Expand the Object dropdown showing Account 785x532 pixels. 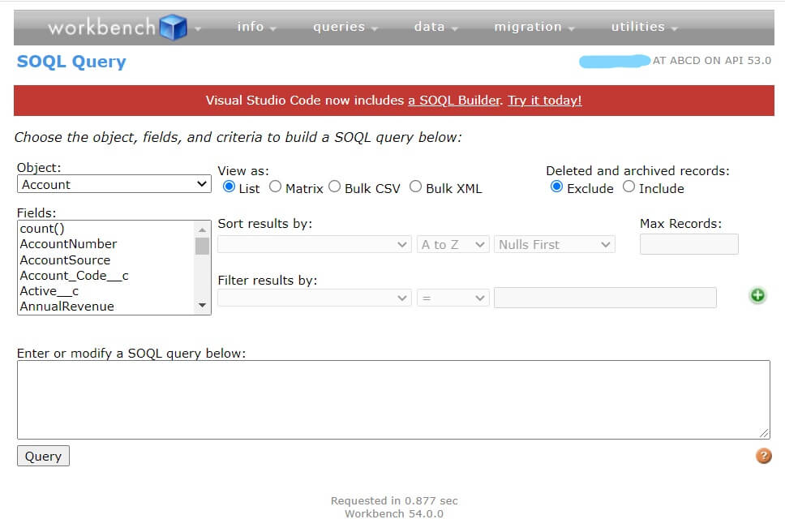(x=114, y=184)
